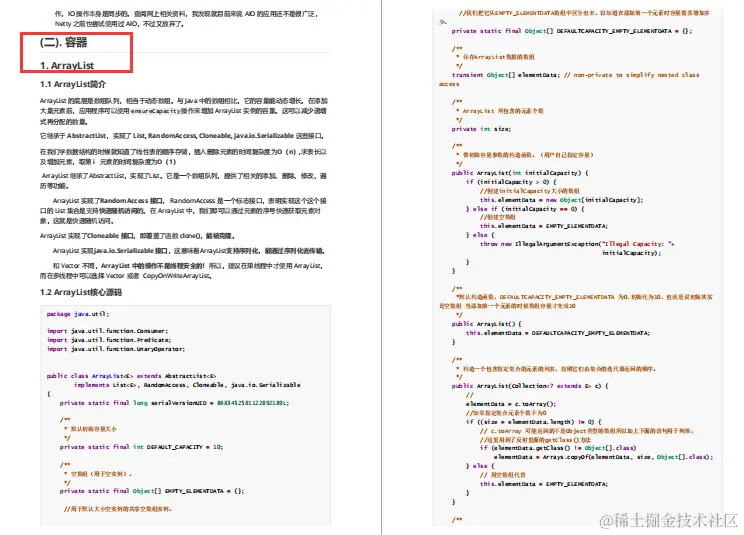Image resolution: width=744 pixels, height=535 pixels.
Task: Click the line starting "implements List<E>, RandomAccess"
Action: tap(187, 385)
